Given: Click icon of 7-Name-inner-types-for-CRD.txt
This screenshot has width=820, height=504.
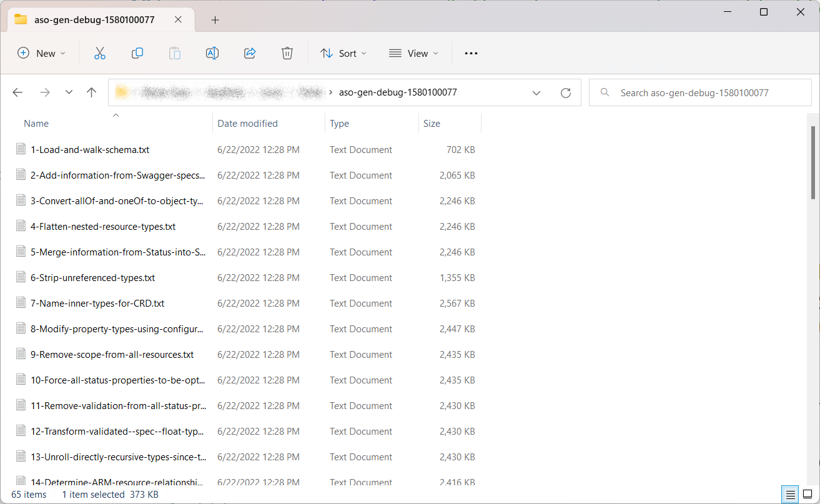Looking at the screenshot, I should click(x=21, y=303).
